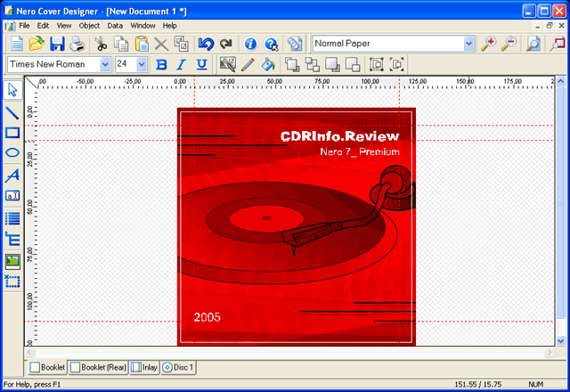Toggle Bold formatting
The image size is (570, 392).
[x=161, y=65]
